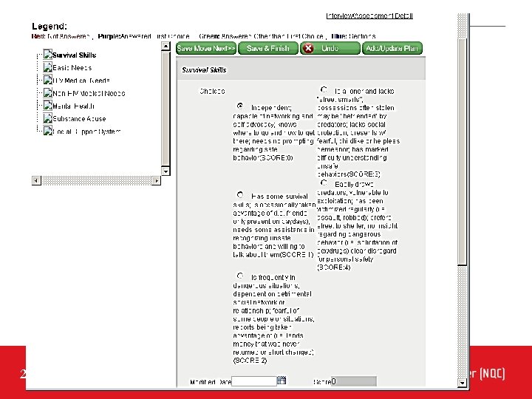Select HIV Medical Needs in the tree
This screenshot has width=532, height=399.
click(81, 81)
